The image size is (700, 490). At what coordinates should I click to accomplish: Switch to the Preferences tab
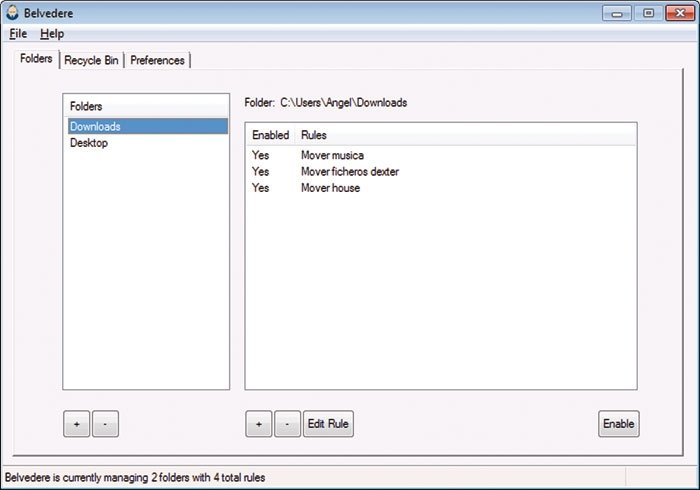click(x=157, y=60)
